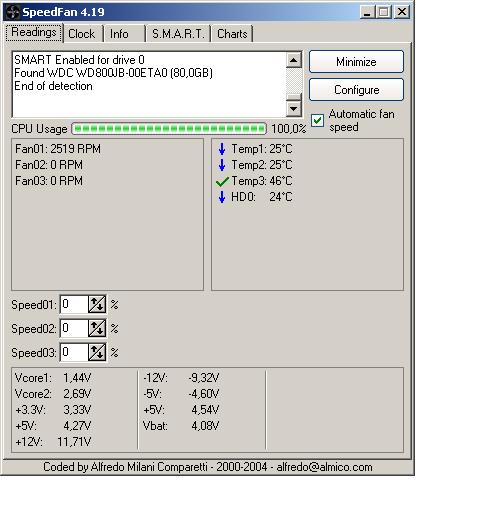
Task: Open the S.M.A.R.T. tab
Action: (x=178, y=34)
